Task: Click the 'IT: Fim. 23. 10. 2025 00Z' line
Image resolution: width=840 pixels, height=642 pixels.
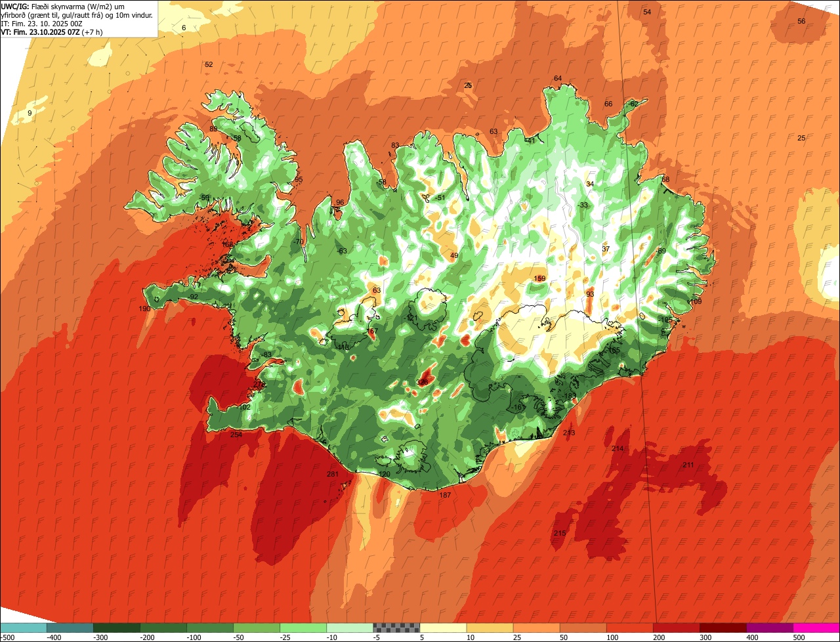Action: [41, 24]
